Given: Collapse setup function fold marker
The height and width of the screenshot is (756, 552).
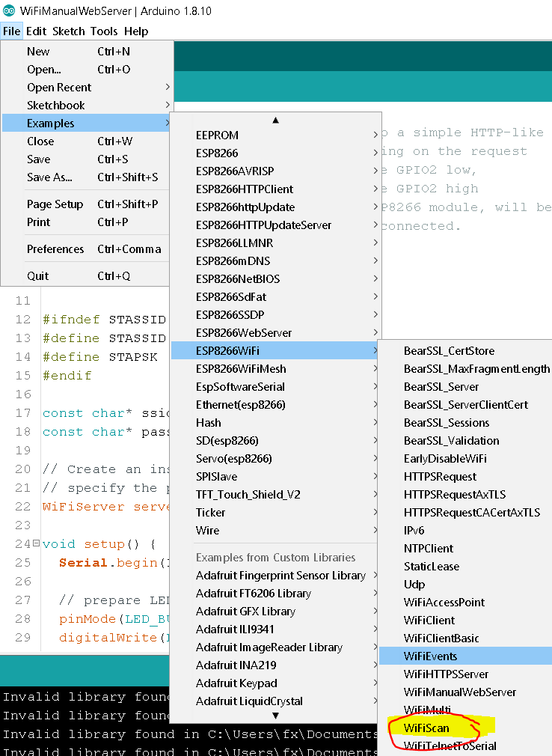Looking at the screenshot, I should [36, 543].
